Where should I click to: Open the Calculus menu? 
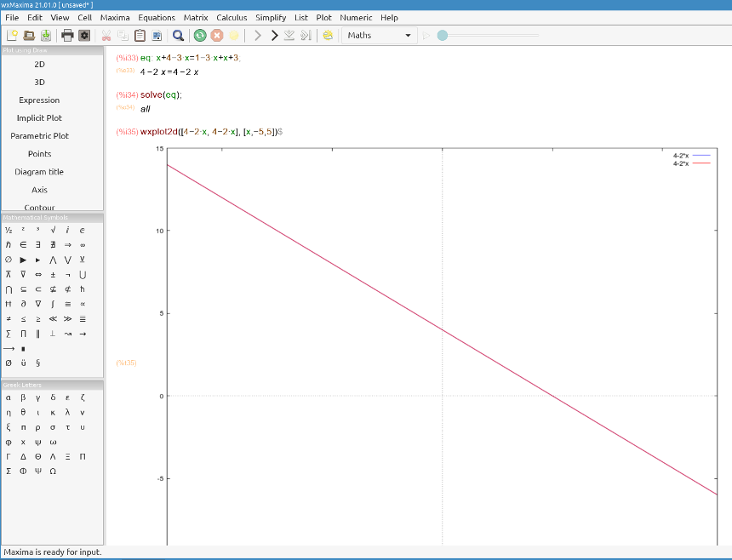232,17
